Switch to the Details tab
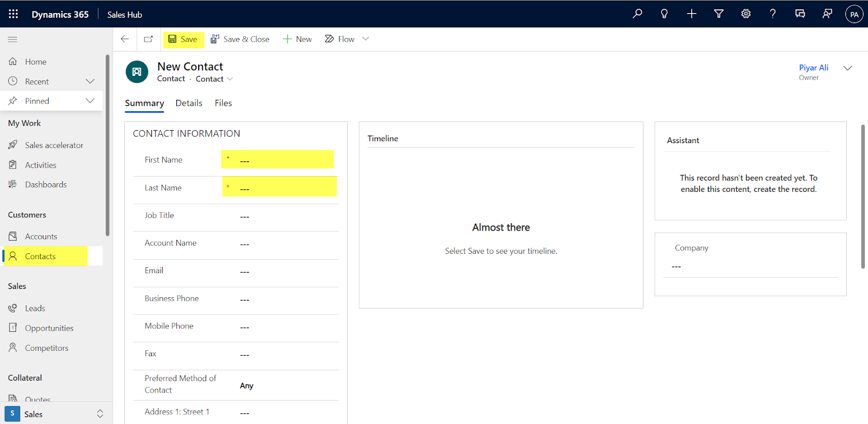This screenshot has width=868, height=424. click(x=189, y=103)
